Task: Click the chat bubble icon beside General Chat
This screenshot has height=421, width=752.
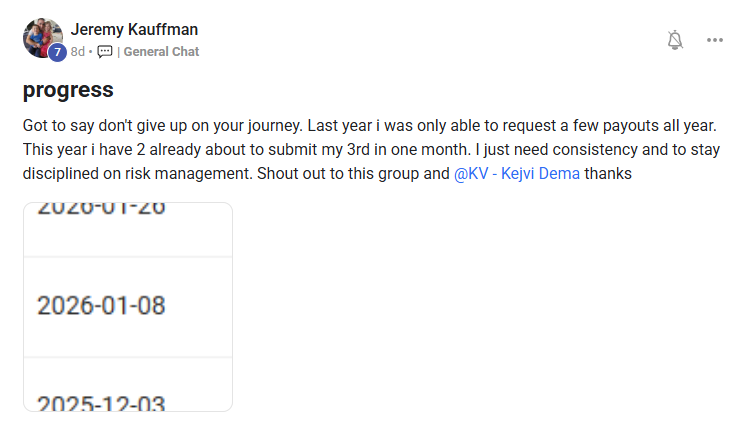Action: (x=105, y=52)
